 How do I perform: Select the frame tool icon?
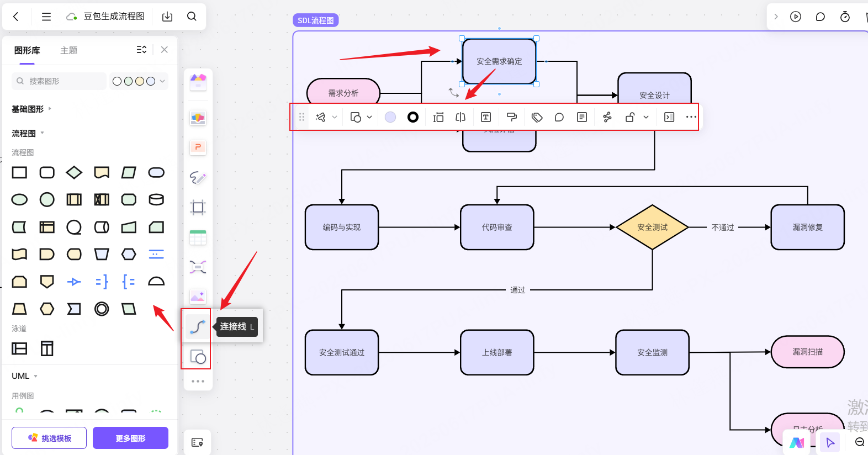pos(198,208)
